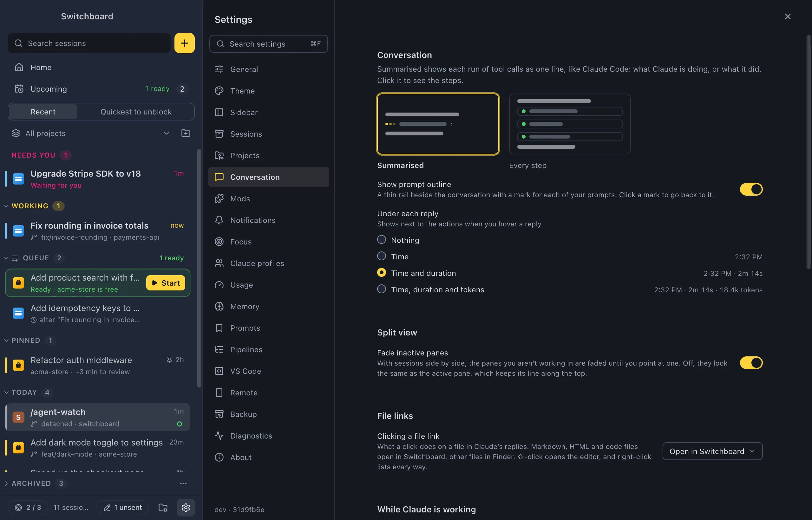Click the 1 ready label beside Upcoming
This screenshot has height=520, width=812.
(157, 89)
